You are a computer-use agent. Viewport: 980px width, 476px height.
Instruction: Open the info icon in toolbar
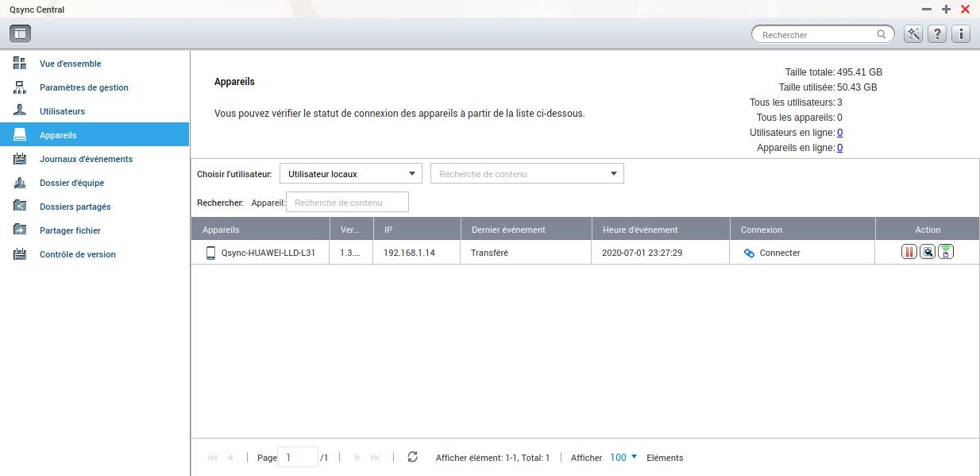point(961,34)
